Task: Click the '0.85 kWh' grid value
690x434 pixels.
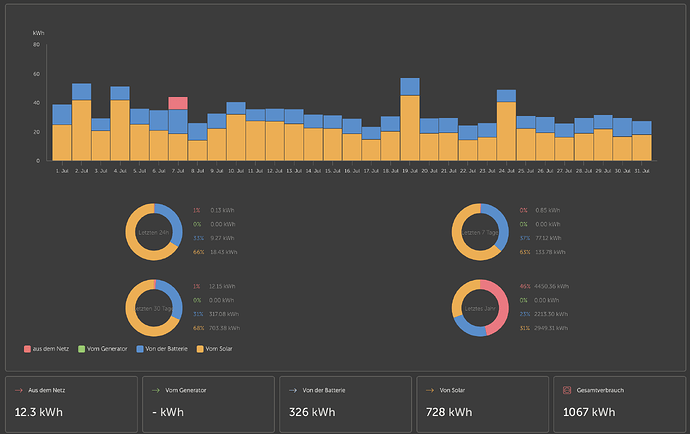Action: (547, 210)
